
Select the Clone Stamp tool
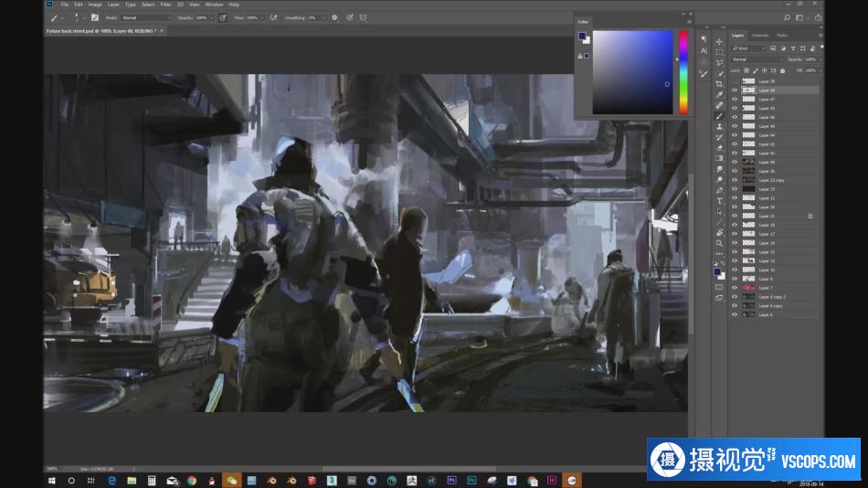click(719, 127)
